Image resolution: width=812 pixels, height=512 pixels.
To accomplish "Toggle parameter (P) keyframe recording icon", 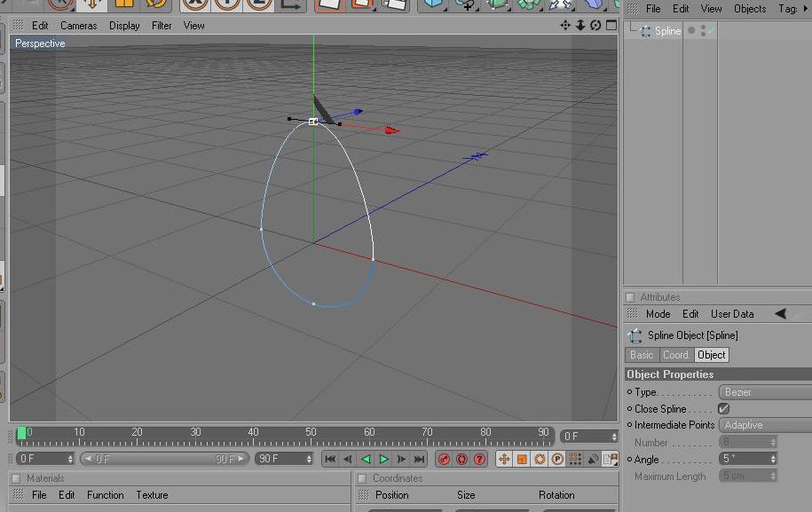I will pyautogui.click(x=557, y=459).
